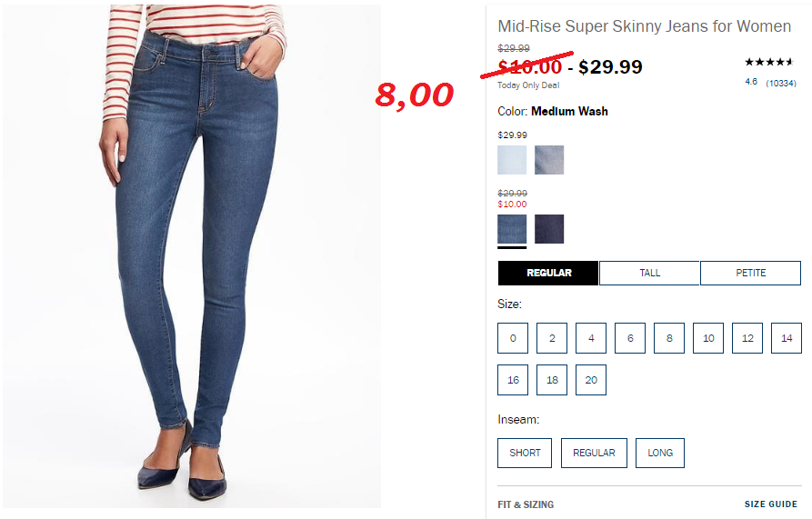This screenshot has width=812, height=519.
Task: Select the gray-blue faded wash swatch
Action: coord(549,160)
